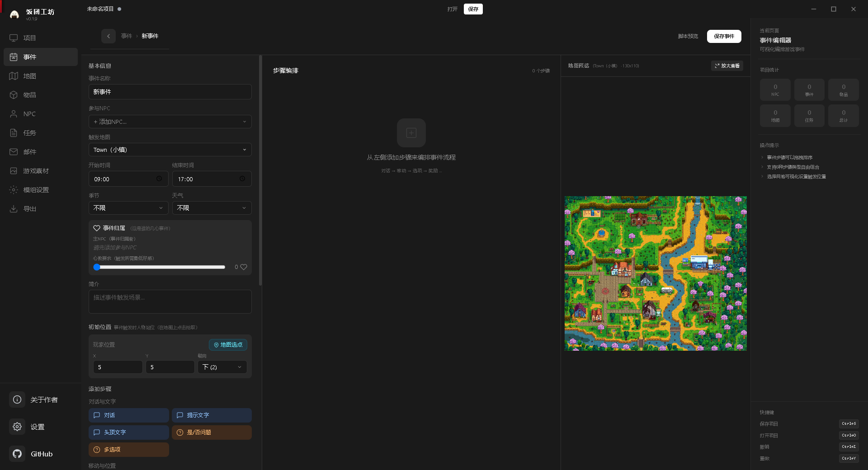868x470 pixels.
Task: Click the expand arrows icon on 放大查看
Action: tap(717, 66)
